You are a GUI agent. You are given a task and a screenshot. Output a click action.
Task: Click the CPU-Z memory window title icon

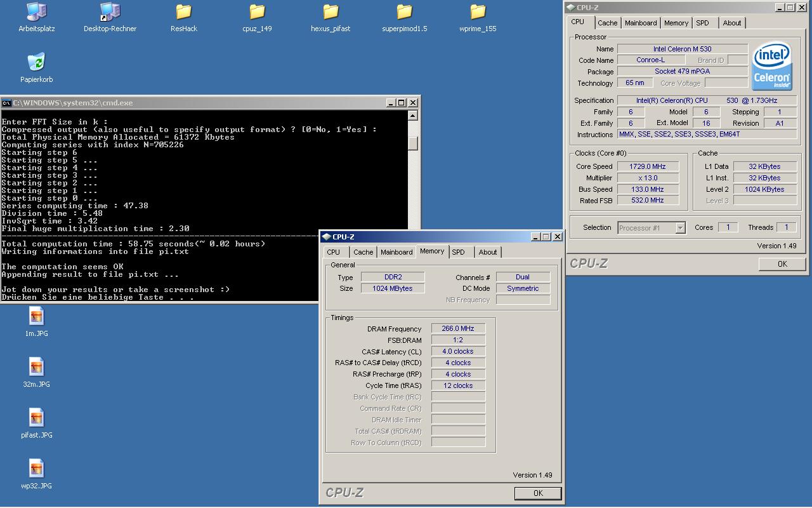tap(327, 237)
